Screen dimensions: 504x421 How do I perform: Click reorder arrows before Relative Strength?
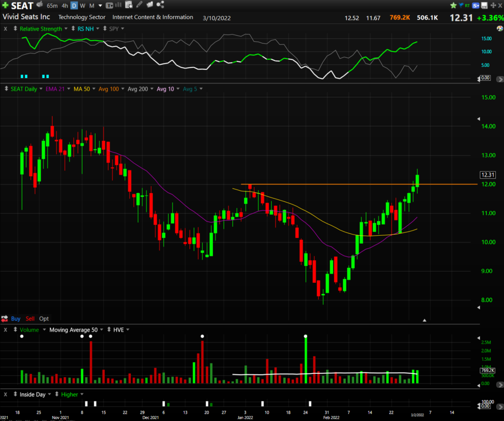(x=15, y=28)
